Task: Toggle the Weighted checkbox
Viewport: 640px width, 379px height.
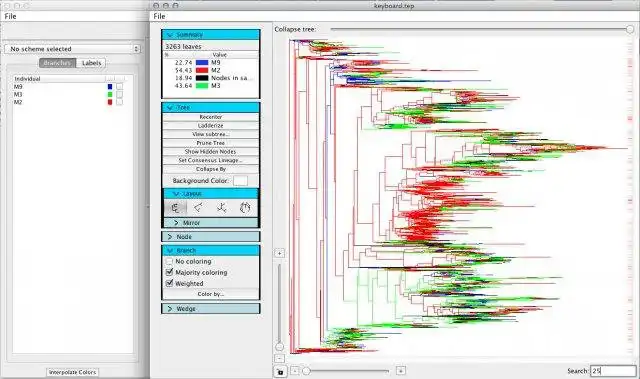Action: (x=169, y=283)
